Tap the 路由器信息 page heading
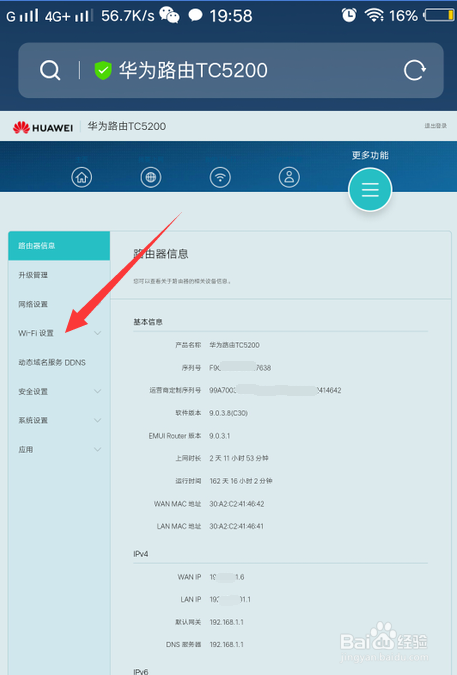 161,254
